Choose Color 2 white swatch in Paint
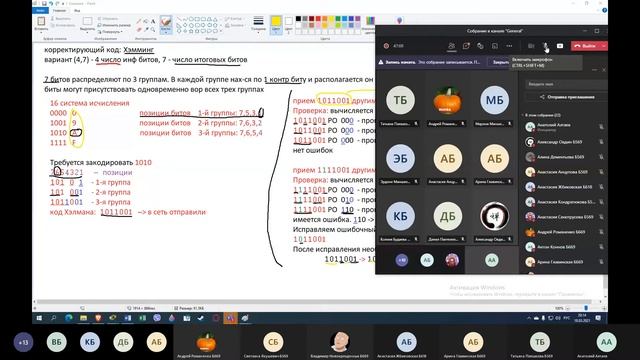 pyautogui.click(x=289, y=24)
